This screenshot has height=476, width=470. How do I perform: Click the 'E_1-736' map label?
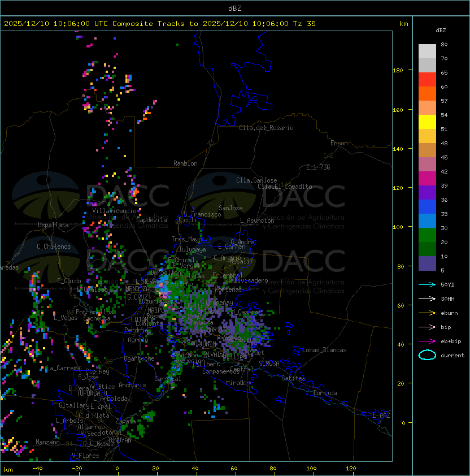[x=318, y=167]
